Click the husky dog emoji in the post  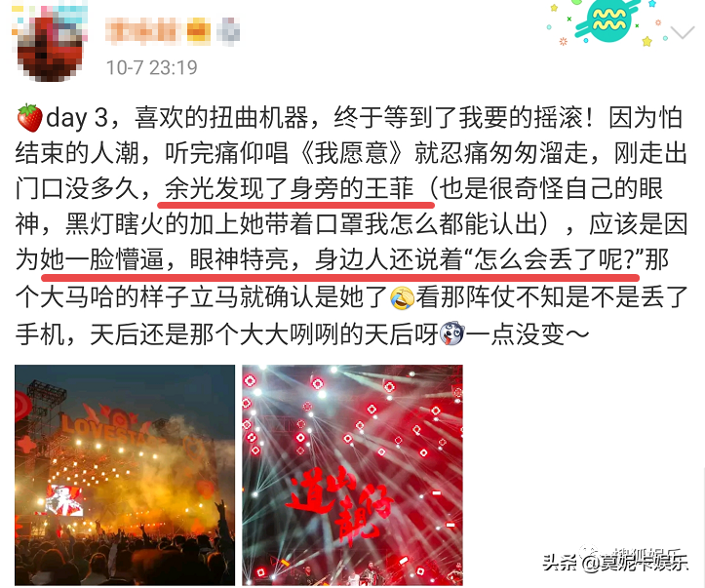tap(451, 334)
